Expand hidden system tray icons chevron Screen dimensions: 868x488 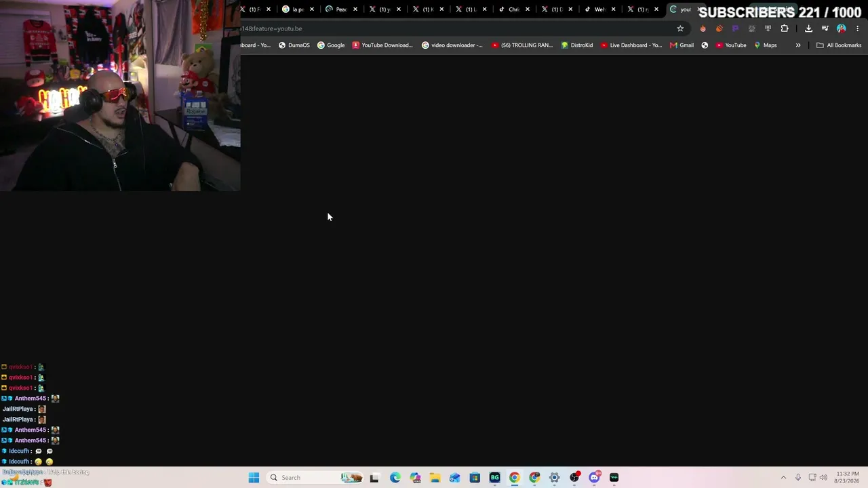point(783,478)
